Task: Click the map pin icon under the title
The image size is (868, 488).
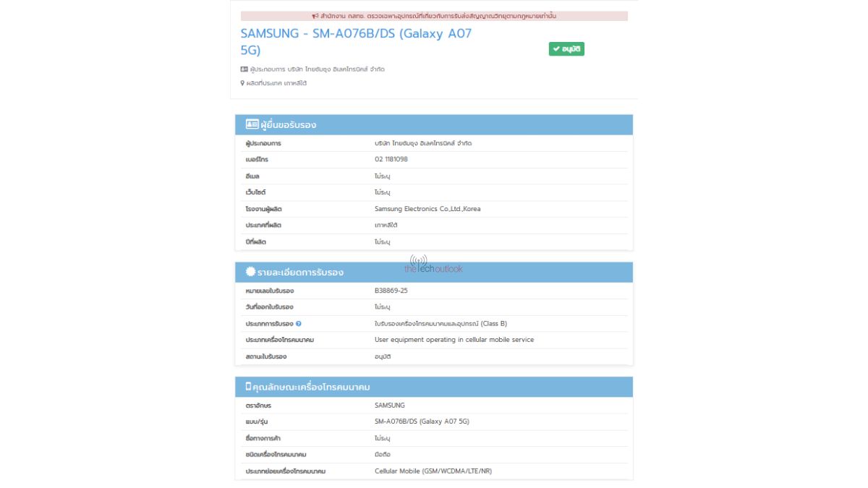Action: pyautogui.click(x=243, y=83)
